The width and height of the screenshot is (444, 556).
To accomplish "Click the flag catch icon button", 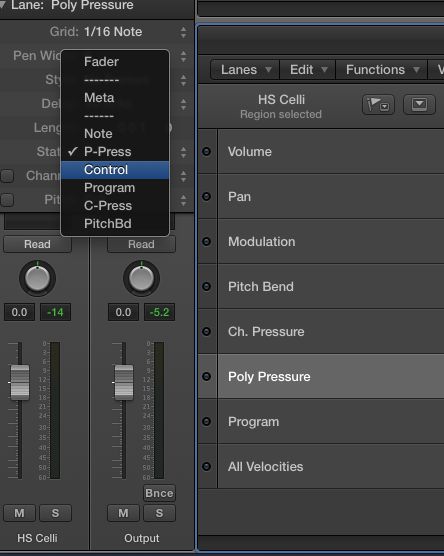I will (x=378, y=105).
